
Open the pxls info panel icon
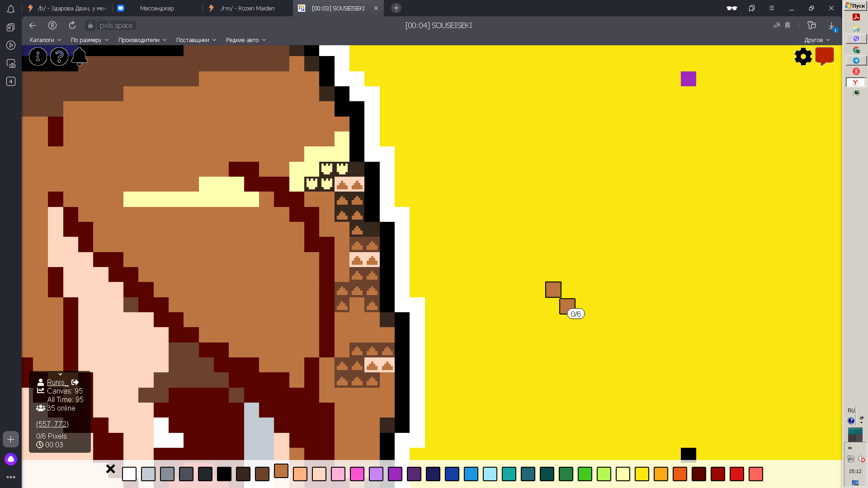(x=38, y=57)
